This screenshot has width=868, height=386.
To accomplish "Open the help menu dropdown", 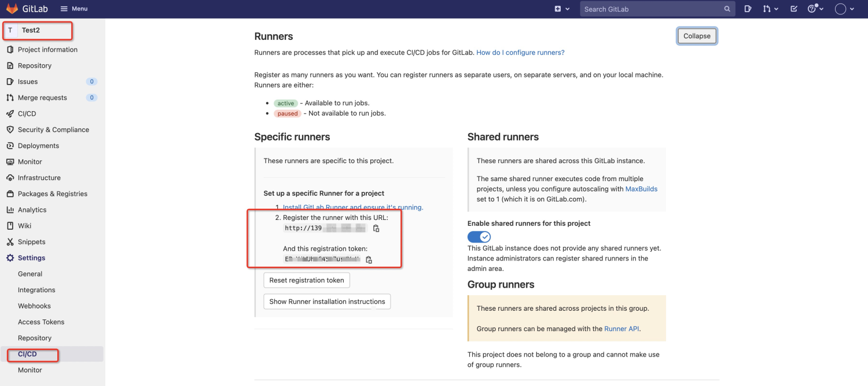I will [815, 9].
